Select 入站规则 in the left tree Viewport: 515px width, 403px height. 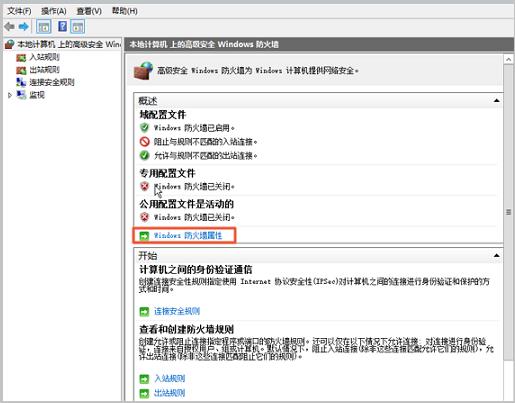tap(45, 57)
